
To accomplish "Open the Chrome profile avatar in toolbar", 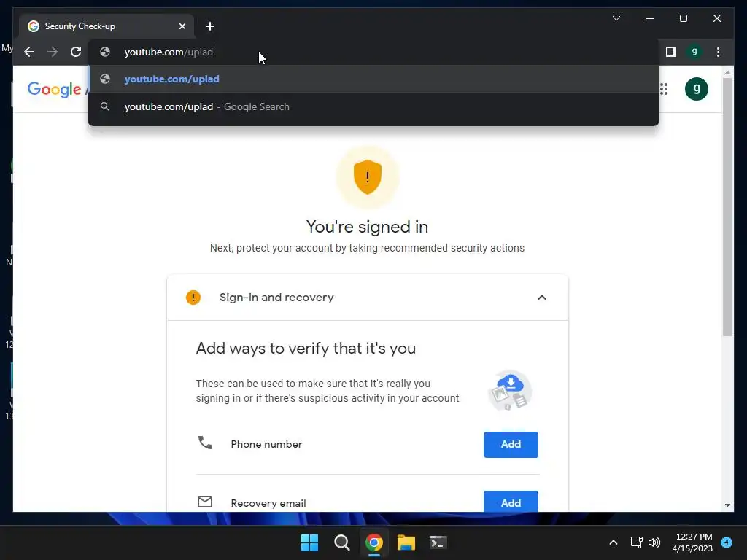I will pyautogui.click(x=694, y=52).
